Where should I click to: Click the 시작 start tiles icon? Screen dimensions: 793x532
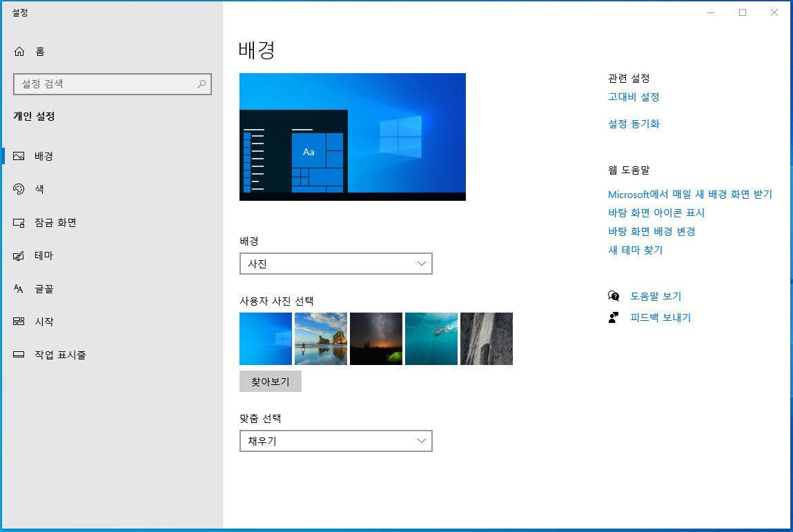19,322
